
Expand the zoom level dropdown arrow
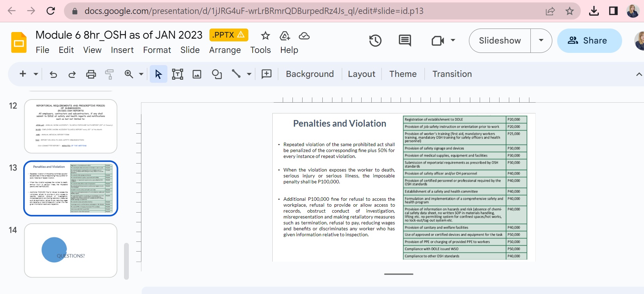coord(141,74)
